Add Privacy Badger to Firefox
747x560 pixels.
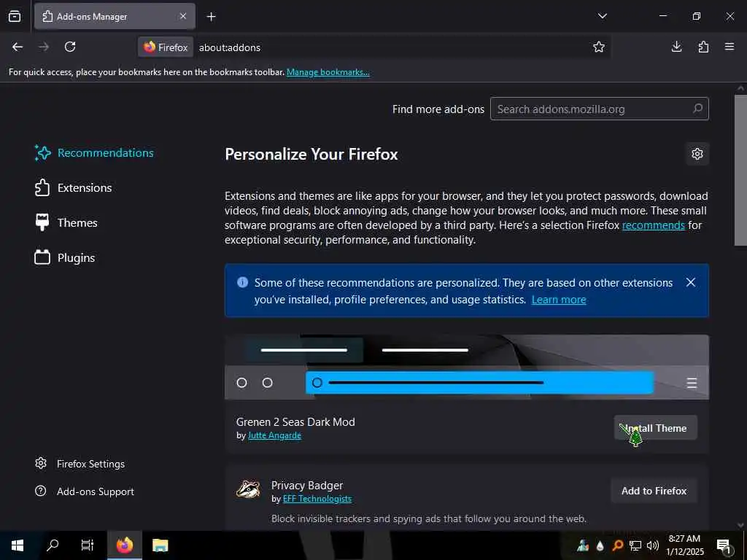[654, 491]
